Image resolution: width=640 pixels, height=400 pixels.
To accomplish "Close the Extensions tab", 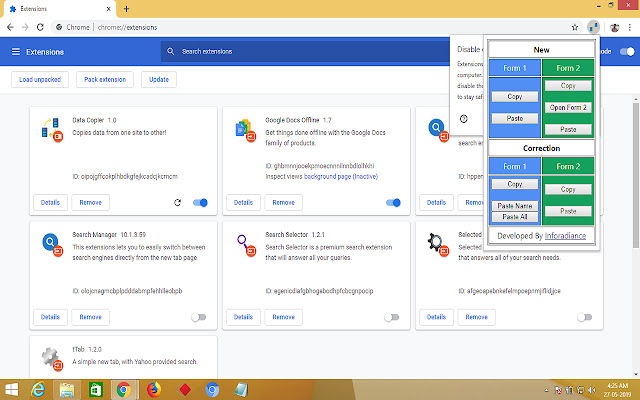I will (x=109, y=9).
